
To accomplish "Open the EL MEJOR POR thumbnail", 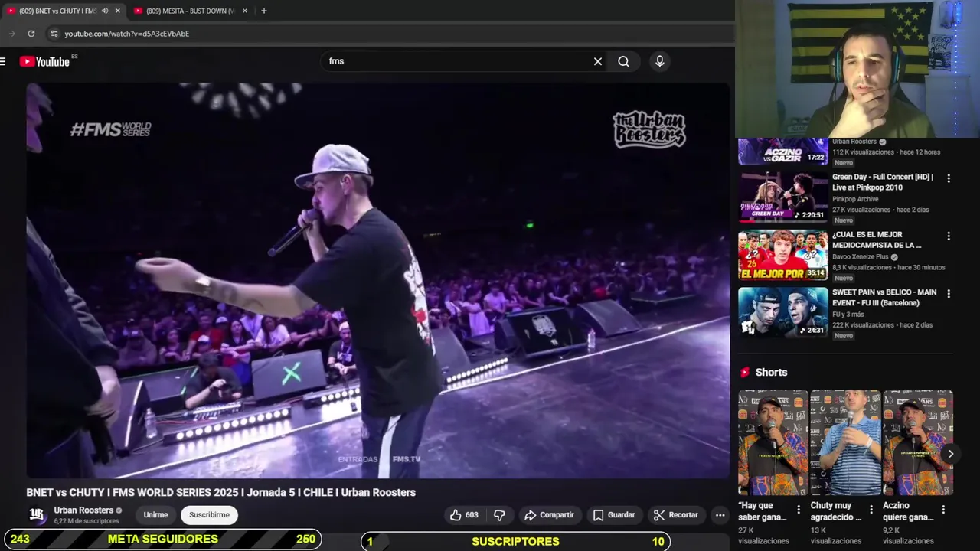I will click(x=782, y=255).
